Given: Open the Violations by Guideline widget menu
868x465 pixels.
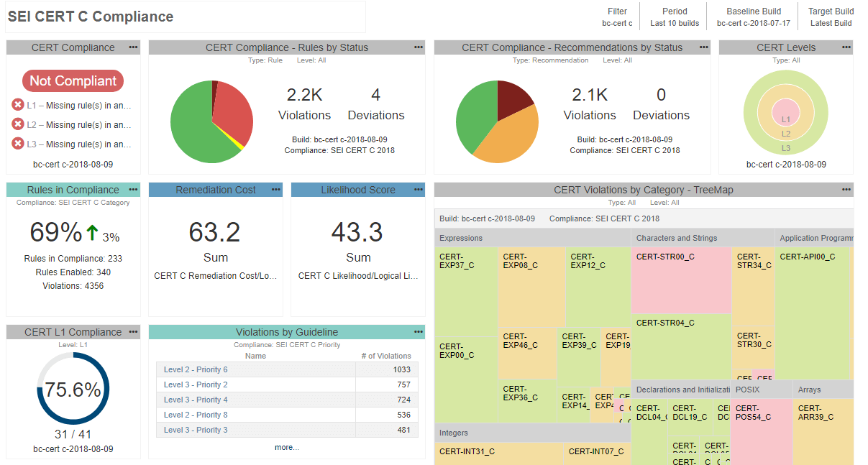Looking at the screenshot, I should [418, 332].
